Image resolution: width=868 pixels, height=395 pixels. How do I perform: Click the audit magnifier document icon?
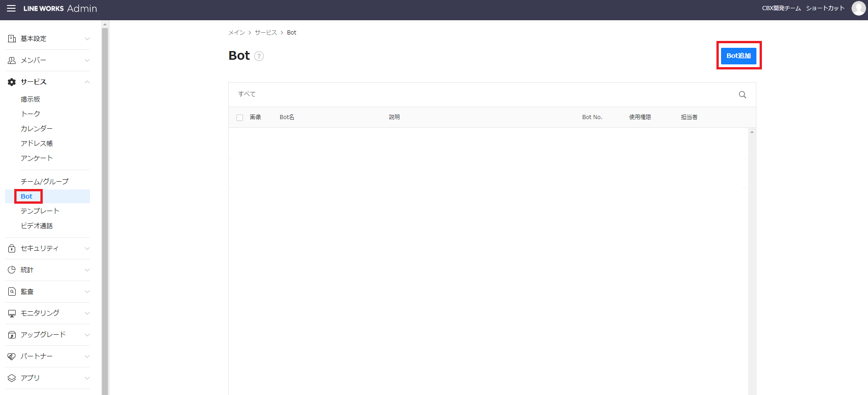(x=12, y=292)
